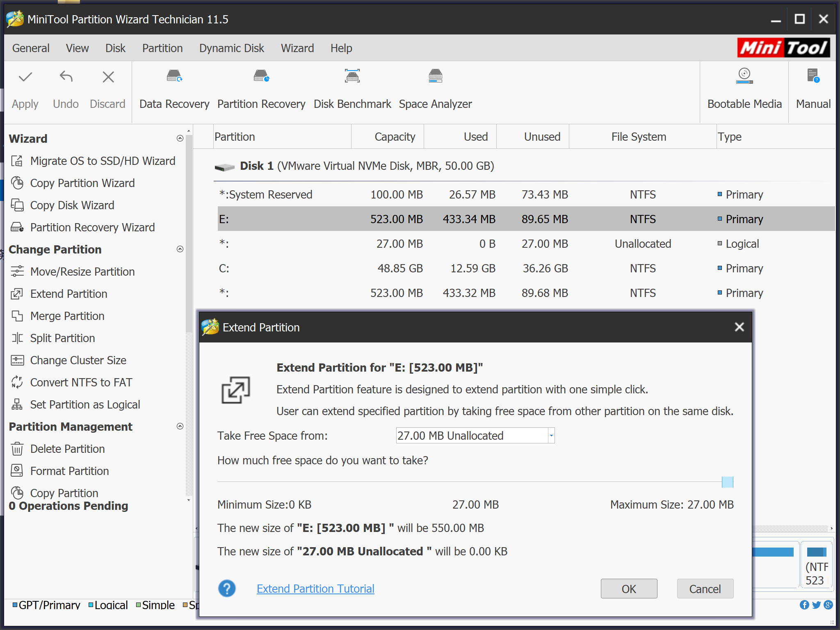Open the Wizard menu
The image size is (840, 630).
[x=297, y=48]
